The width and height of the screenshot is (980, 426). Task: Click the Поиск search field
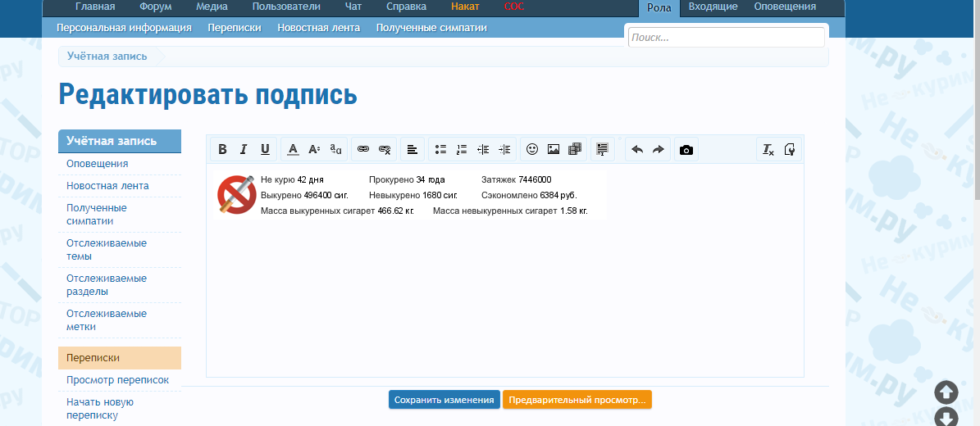726,38
